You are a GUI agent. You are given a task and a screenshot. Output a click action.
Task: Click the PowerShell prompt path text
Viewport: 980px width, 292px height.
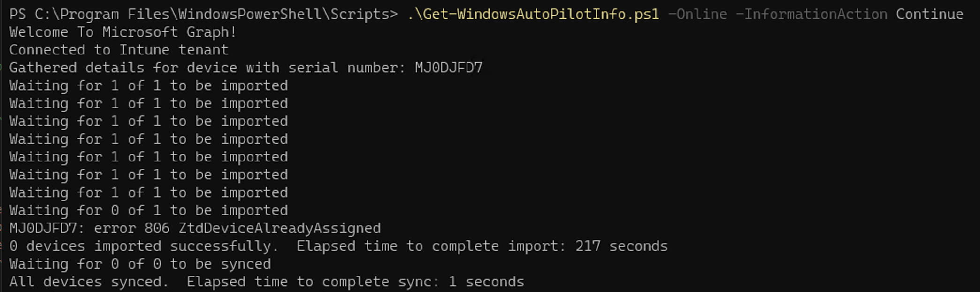point(203,14)
